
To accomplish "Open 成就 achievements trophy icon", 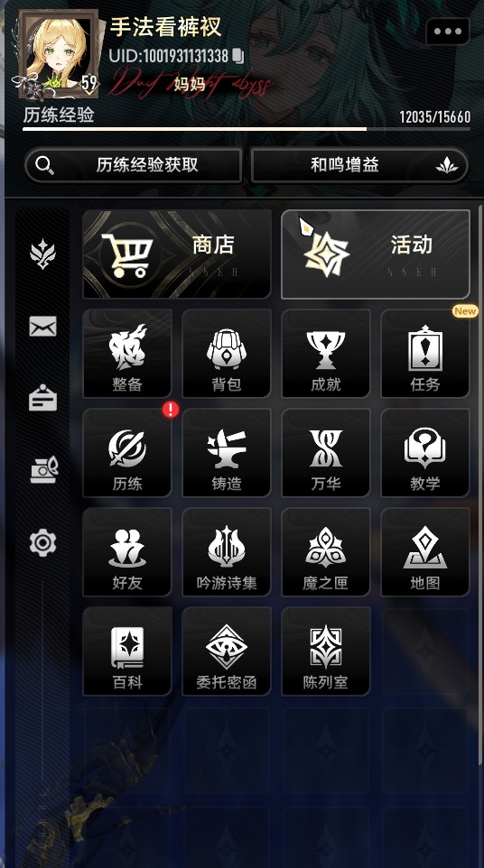I will point(326,353).
